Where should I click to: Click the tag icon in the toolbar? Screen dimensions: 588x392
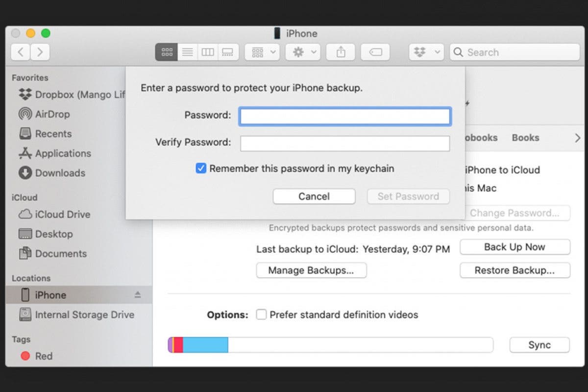click(375, 52)
